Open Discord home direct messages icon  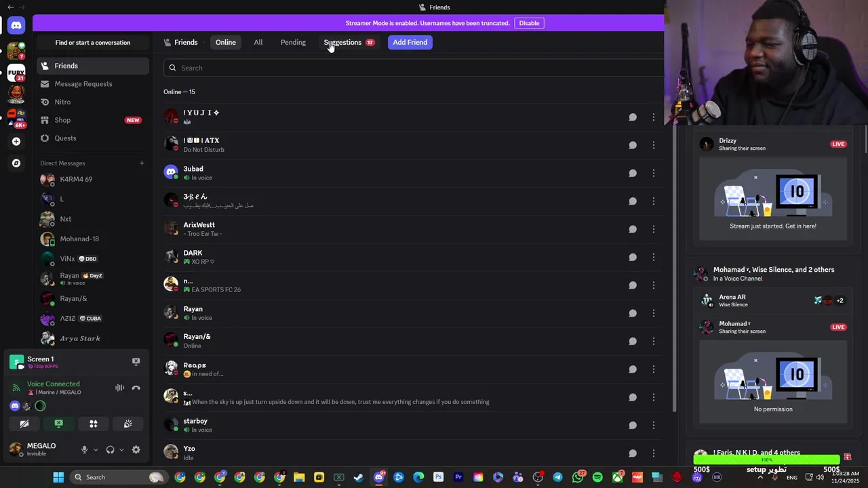16,26
